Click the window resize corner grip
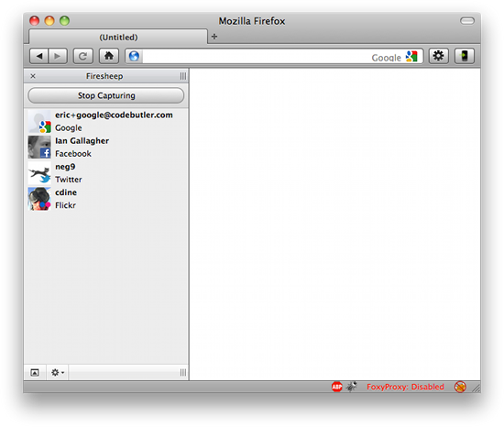 click(x=476, y=389)
